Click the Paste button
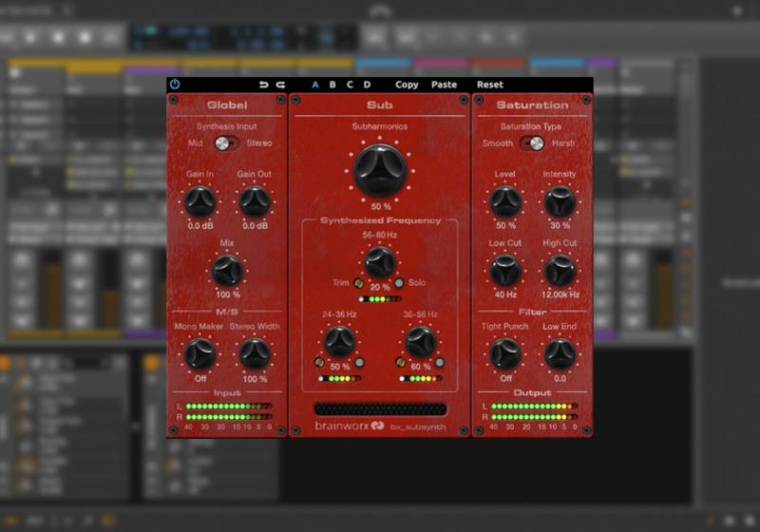Screen dimensions: 760x532 point(444,85)
